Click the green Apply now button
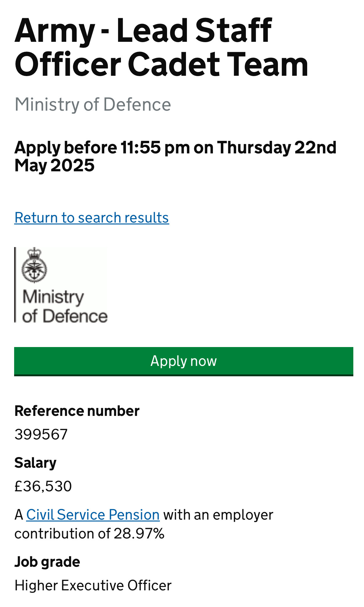This screenshot has width=364, height=607. click(x=184, y=361)
